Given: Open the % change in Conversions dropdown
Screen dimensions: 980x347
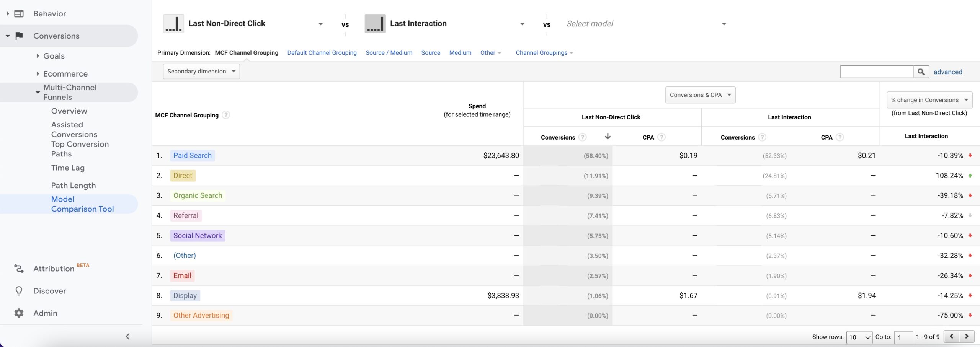Looking at the screenshot, I should point(929,100).
